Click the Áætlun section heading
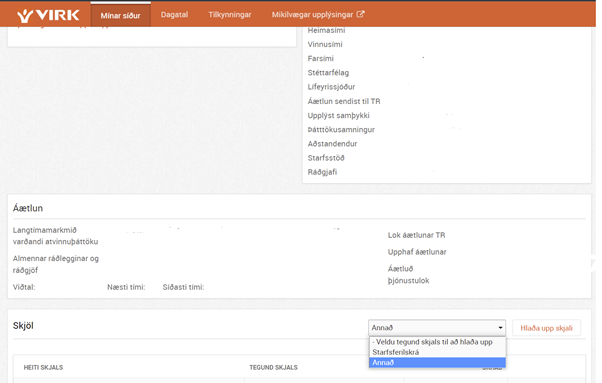The width and height of the screenshot is (602, 383). coord(28,208)
